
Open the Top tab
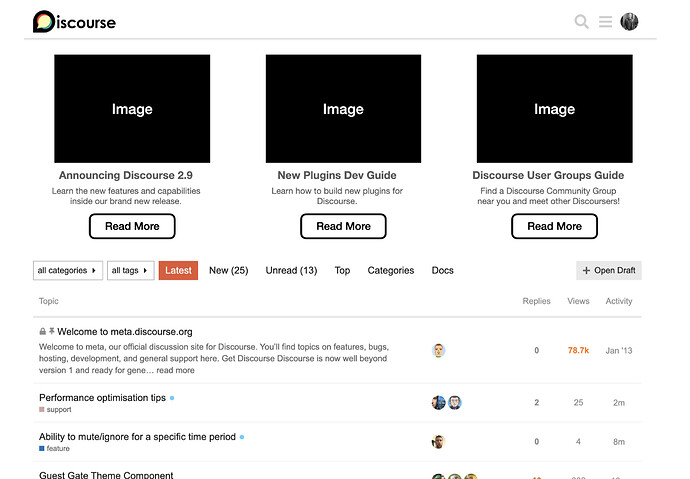(x=342, y=271)
